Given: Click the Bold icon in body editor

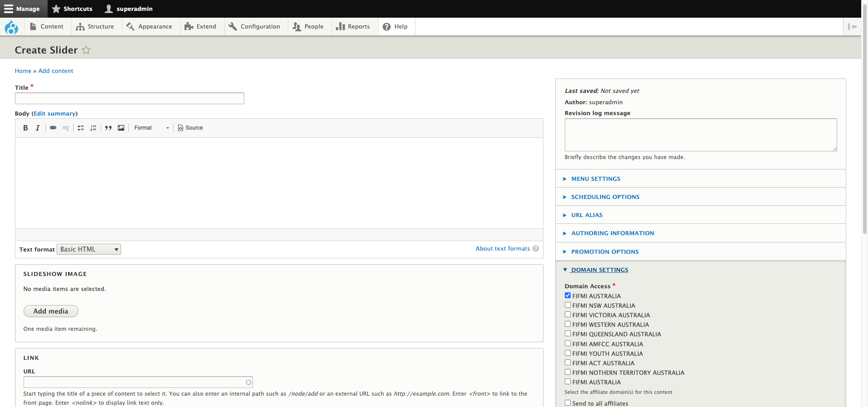Looking at the screenshot, I should [x=25, y=128].
